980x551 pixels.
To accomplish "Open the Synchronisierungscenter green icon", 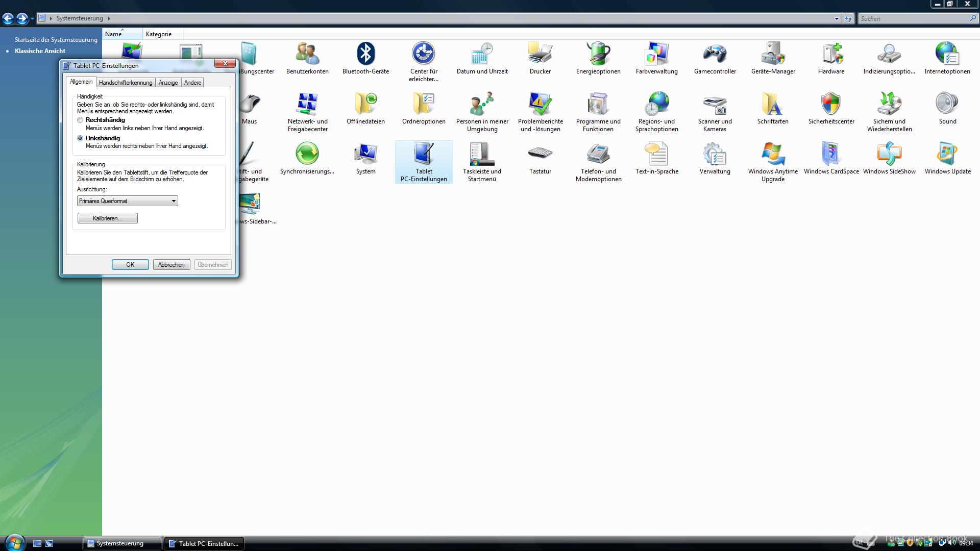I will pyautogui.click(x=307, y=154).
